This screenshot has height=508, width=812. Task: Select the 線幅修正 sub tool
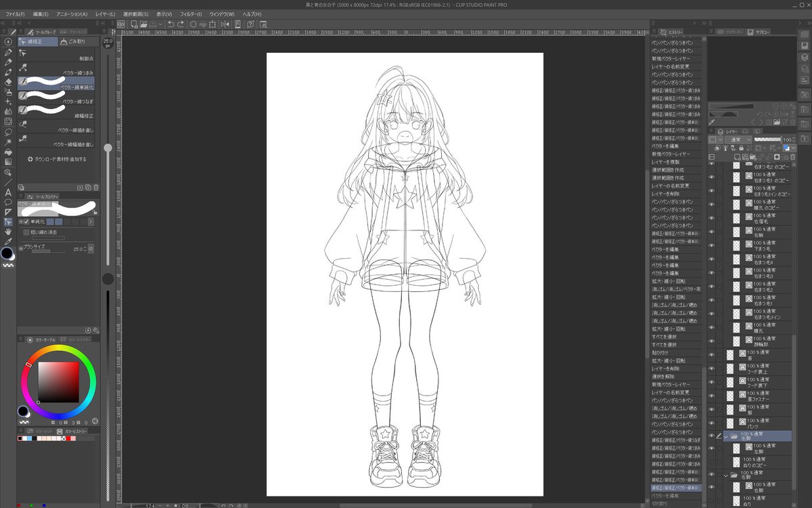point(56,112)
